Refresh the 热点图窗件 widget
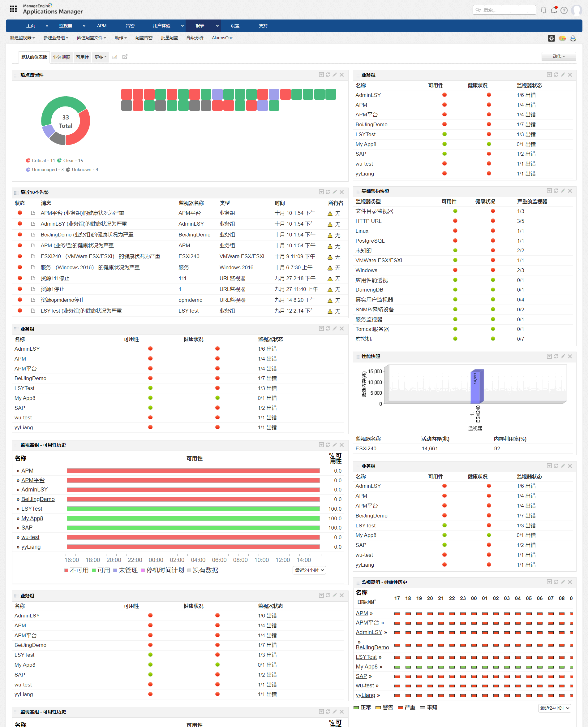The height and width of the screenshot is (727, 588). tap(328, 75)
